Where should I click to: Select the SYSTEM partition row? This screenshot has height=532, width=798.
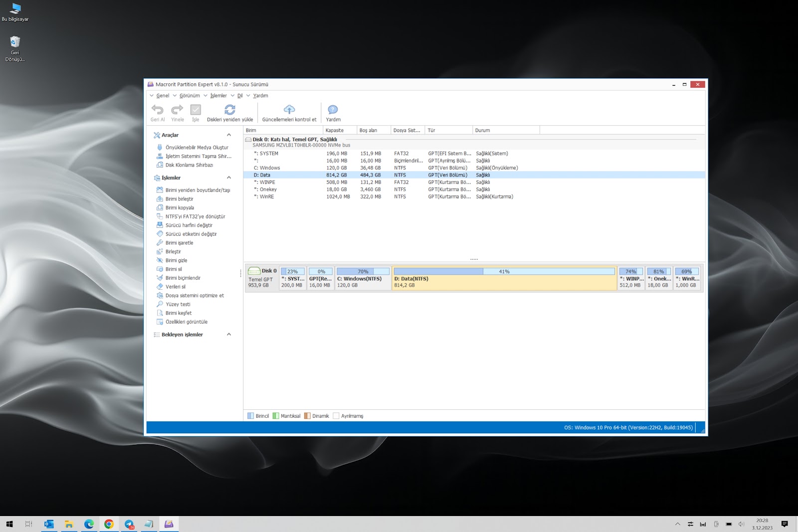point(474,154)
